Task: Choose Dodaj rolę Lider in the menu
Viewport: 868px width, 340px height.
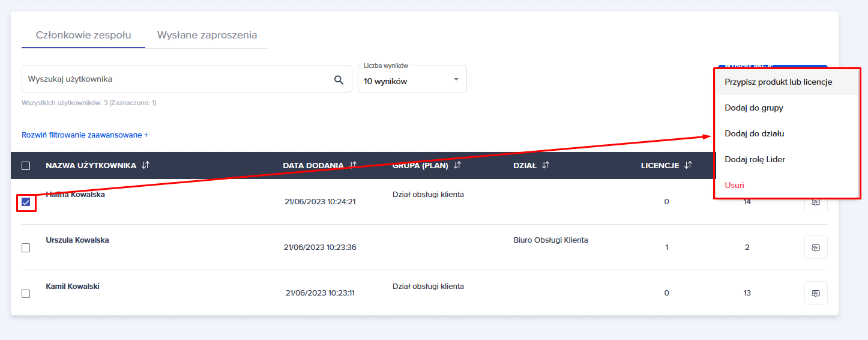Action: coord(755,159)
